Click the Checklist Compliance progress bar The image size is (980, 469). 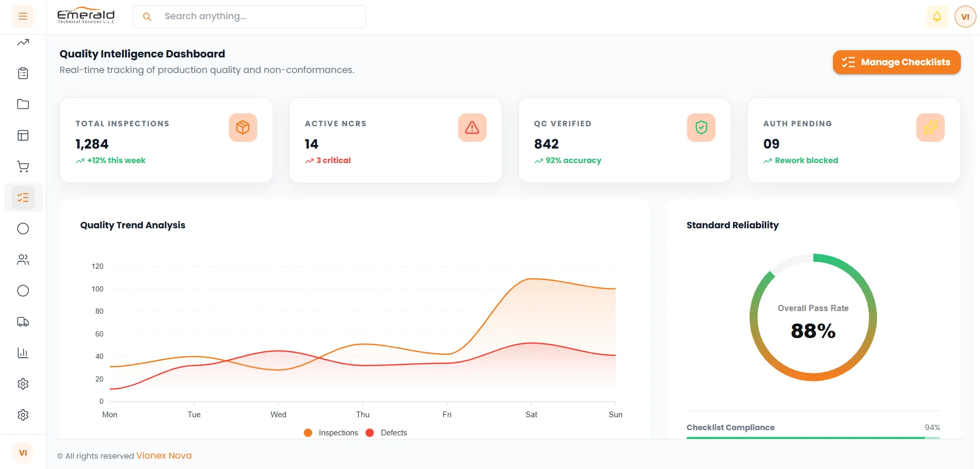click(813, 438)
